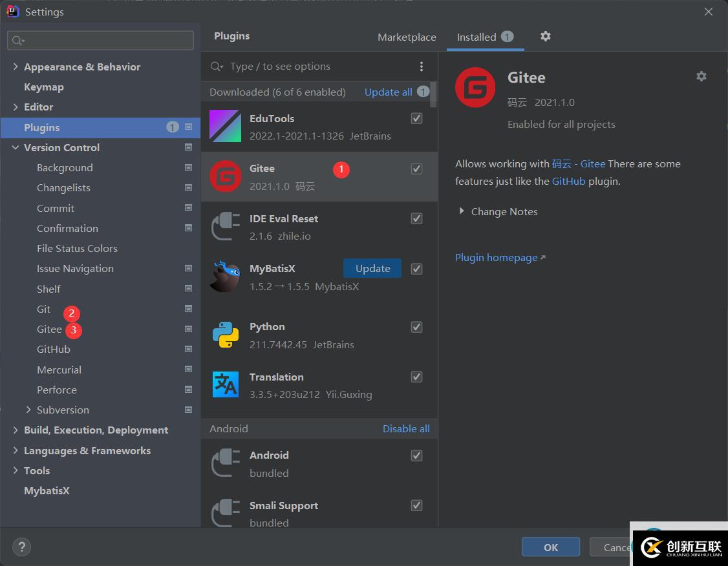The image size is (728, 566).
Task: Click the GitHub link in the description
Action: tap(568, 181)
